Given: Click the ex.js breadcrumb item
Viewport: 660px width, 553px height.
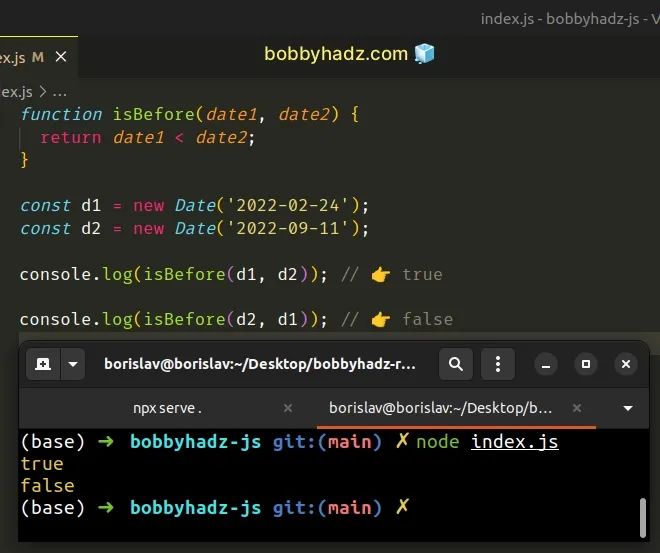Looking at the screenshot, I should point(16,92).
